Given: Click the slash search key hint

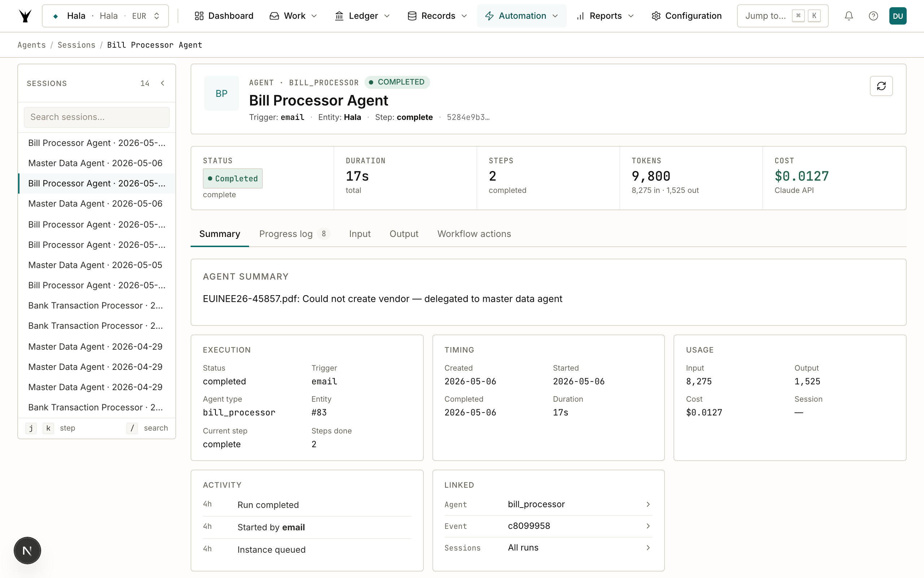Looking at the screenshot, I should (132, 428).
